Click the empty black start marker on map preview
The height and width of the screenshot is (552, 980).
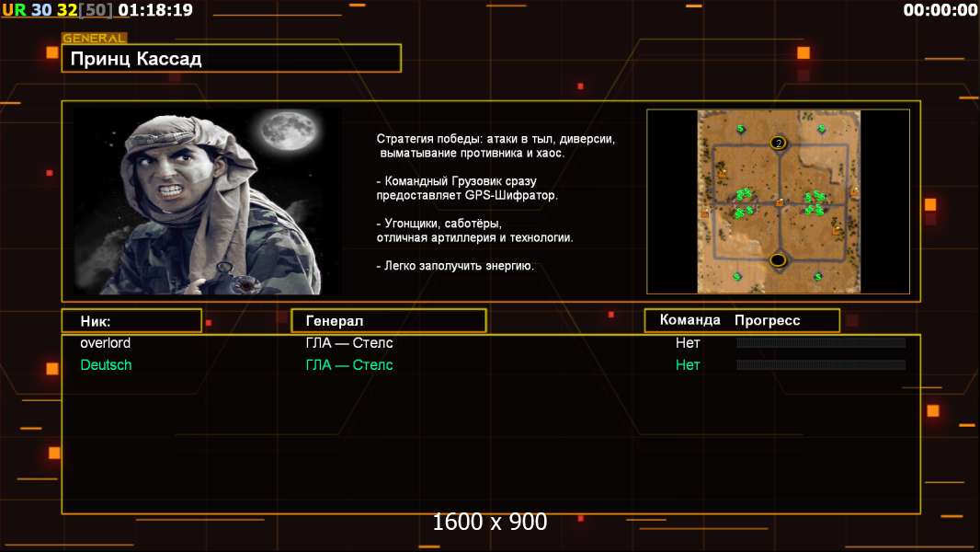click(778, 259)
